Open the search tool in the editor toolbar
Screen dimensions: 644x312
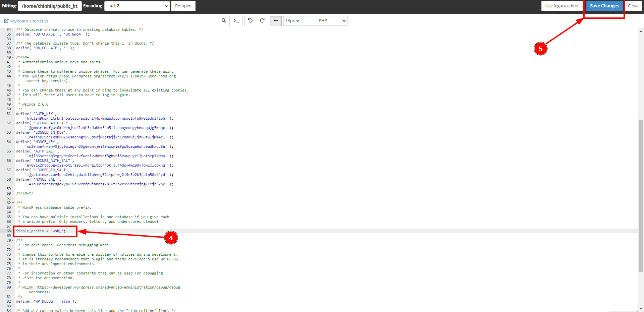(x=224, y=21)
